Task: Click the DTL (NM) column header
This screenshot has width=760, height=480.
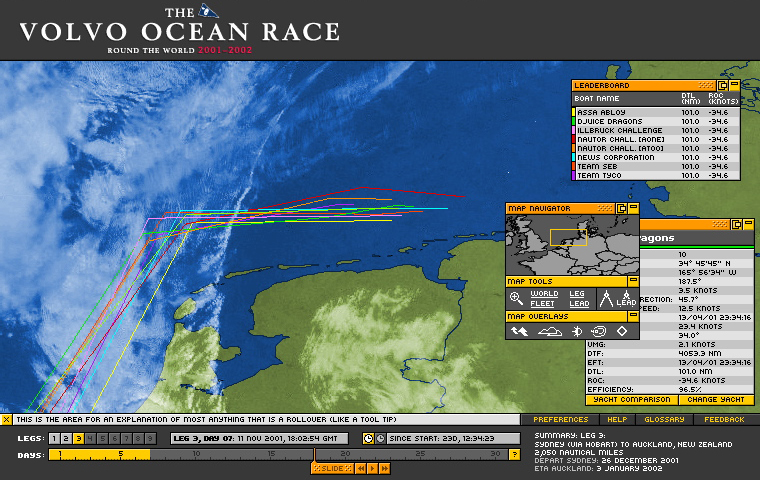Action: pos(690,98)
